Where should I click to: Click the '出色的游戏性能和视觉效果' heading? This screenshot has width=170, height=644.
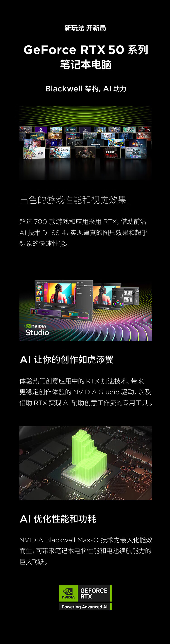pos(73,200)
